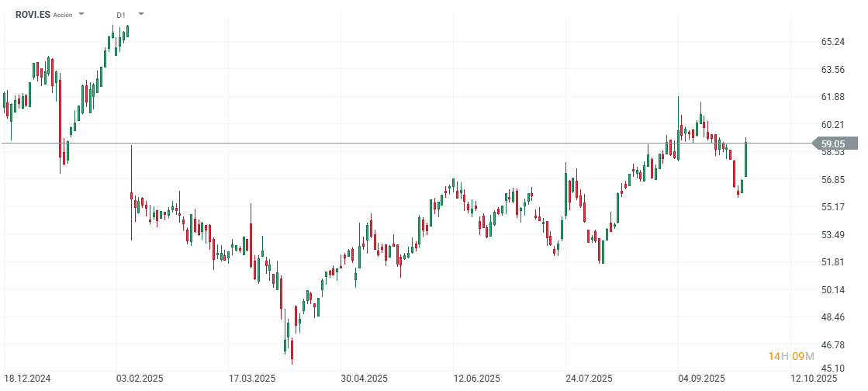The width and height of the screenshot is (868, 391).
Task: Pick the 12.06.2025 date marker
Action: coord(477,379)
